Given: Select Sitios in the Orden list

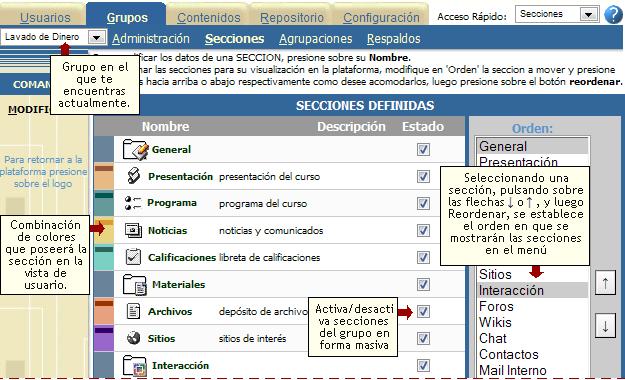Looking at the screenshot, I should [532, 274].
